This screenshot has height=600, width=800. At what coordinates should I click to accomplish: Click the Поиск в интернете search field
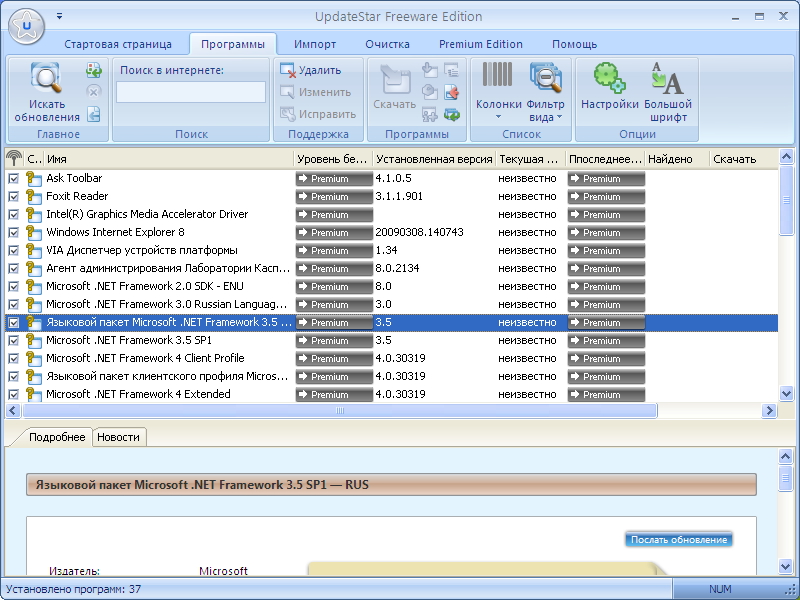(191, 92)
